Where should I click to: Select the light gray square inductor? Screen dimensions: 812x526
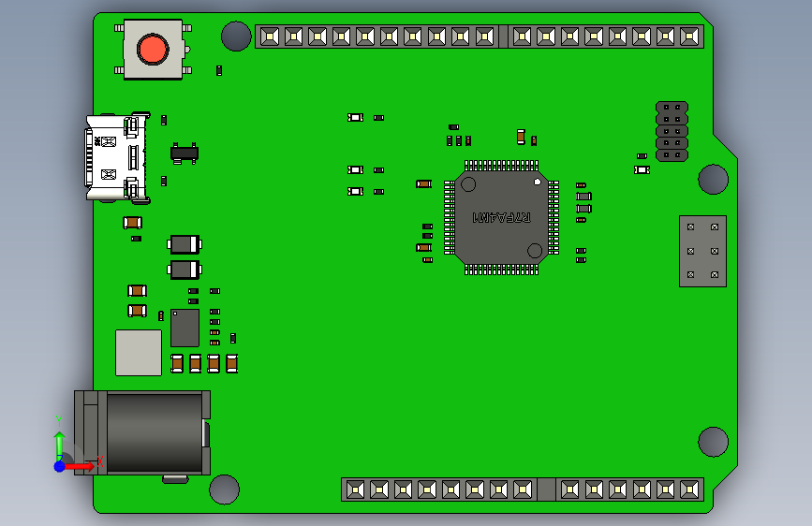(x=139, y=353)
